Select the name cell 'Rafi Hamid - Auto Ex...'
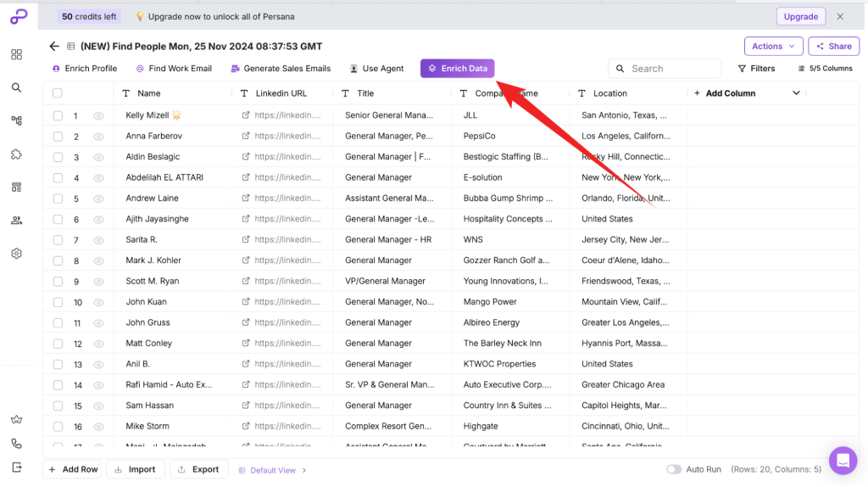Screen dimensions: 868x487 pyautogui.click(x=173, y=384)
